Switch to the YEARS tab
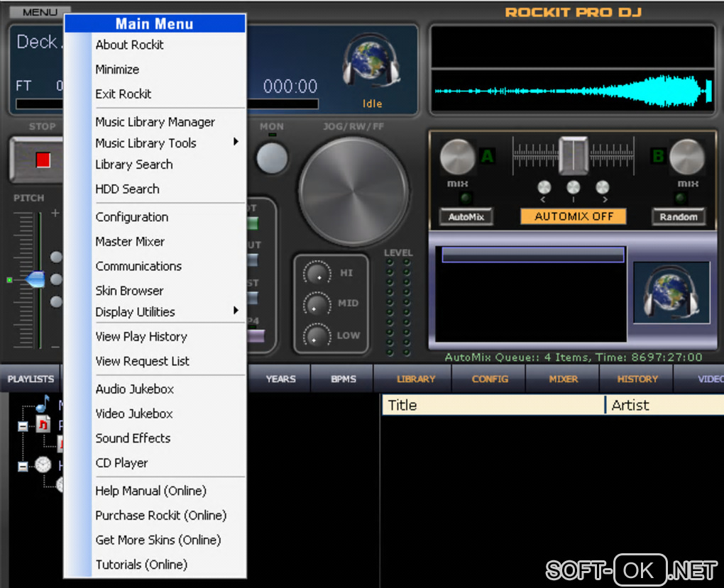The height and width of the screenshot is (588, 724). [280, 379]
